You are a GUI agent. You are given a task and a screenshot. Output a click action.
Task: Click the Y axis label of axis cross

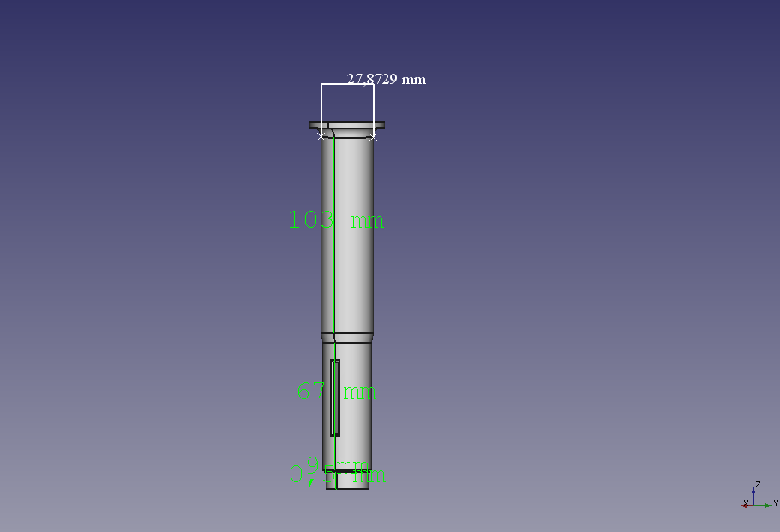(x=776, y=504)
